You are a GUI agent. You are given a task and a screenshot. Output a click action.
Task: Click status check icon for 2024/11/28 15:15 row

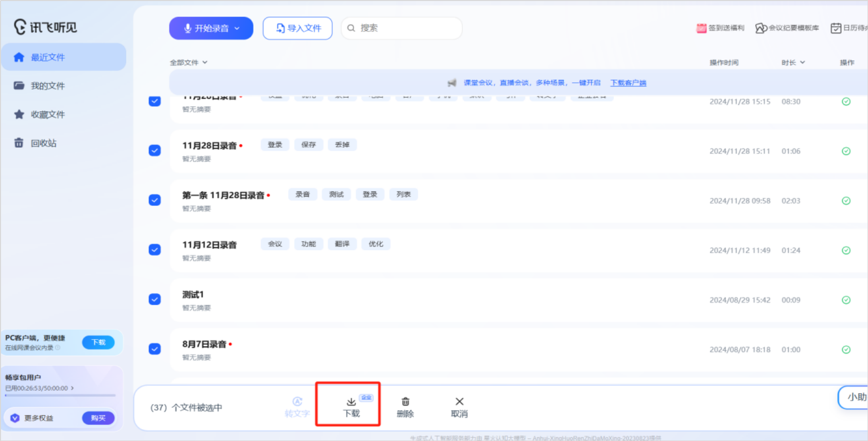(x=846, y=101)
